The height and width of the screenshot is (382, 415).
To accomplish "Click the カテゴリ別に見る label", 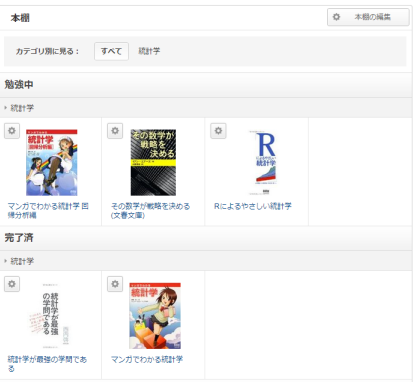I will (47, 51).
